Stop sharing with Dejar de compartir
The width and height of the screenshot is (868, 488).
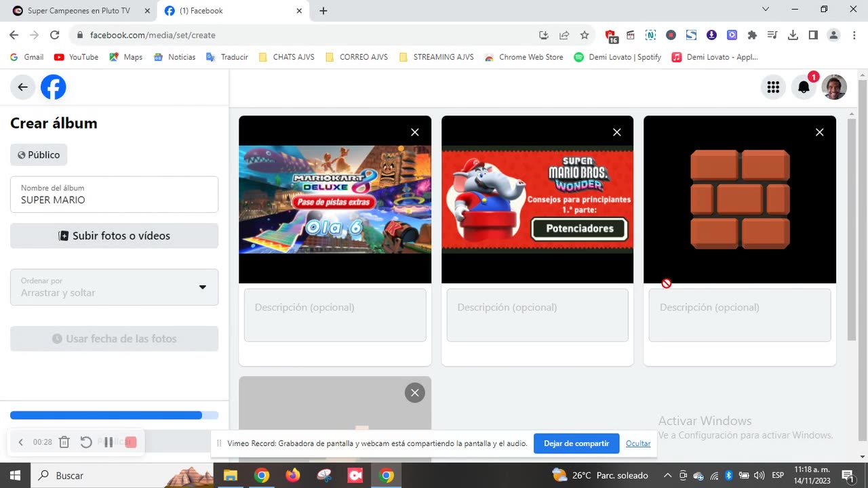point(576,443)
